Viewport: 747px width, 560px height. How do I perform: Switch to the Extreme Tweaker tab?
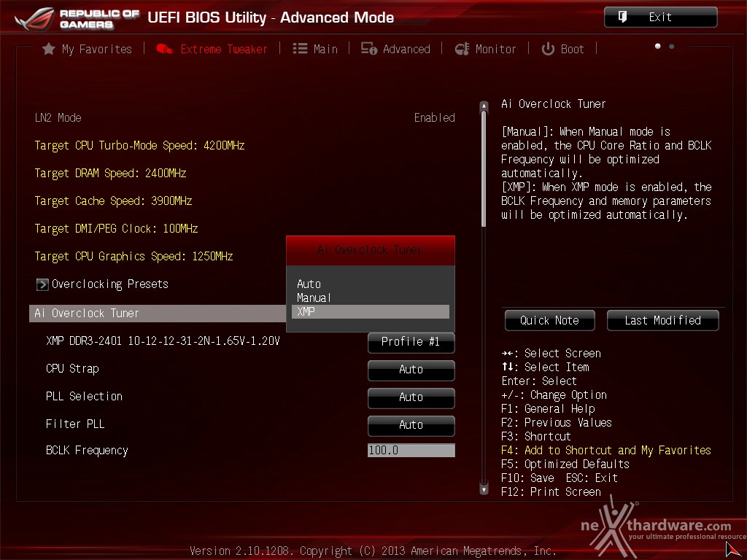pos(212,49)
